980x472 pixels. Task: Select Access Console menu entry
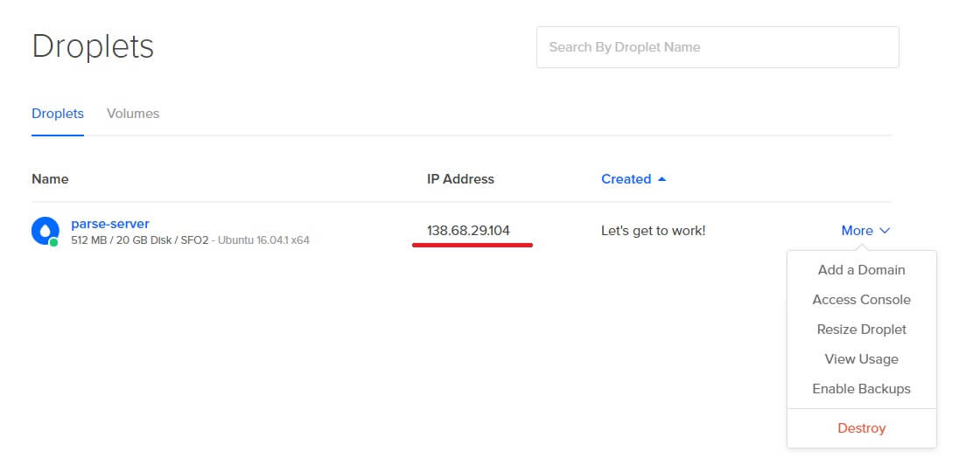tap(861, 300)
